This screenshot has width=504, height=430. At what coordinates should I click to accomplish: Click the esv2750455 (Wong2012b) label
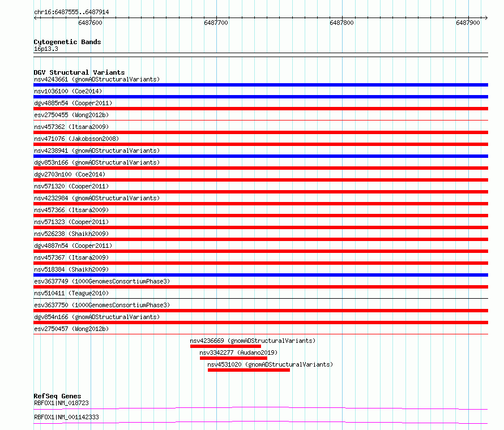click(x=71, y=115)
